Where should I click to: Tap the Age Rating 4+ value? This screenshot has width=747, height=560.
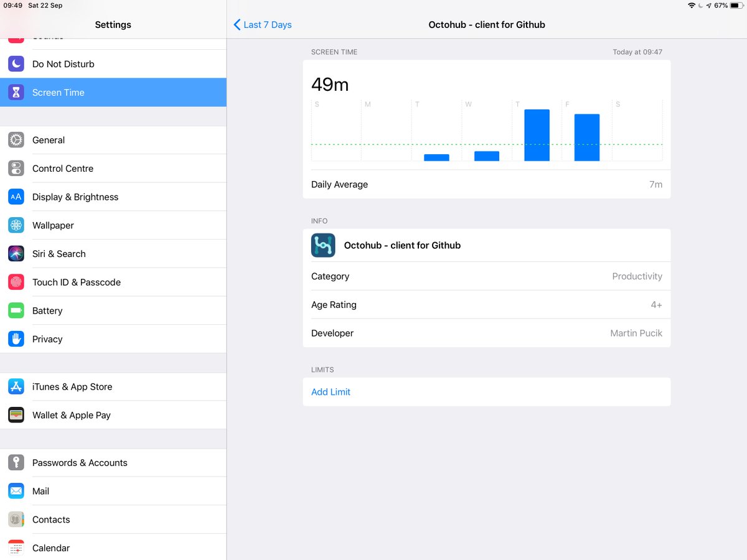tap(657, 305)
